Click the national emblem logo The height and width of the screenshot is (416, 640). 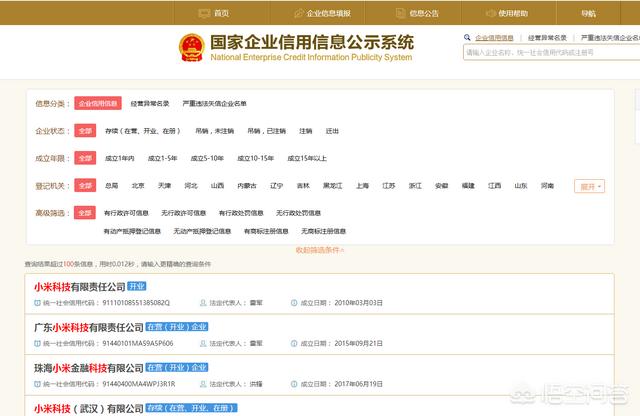(x=192, y=48)
